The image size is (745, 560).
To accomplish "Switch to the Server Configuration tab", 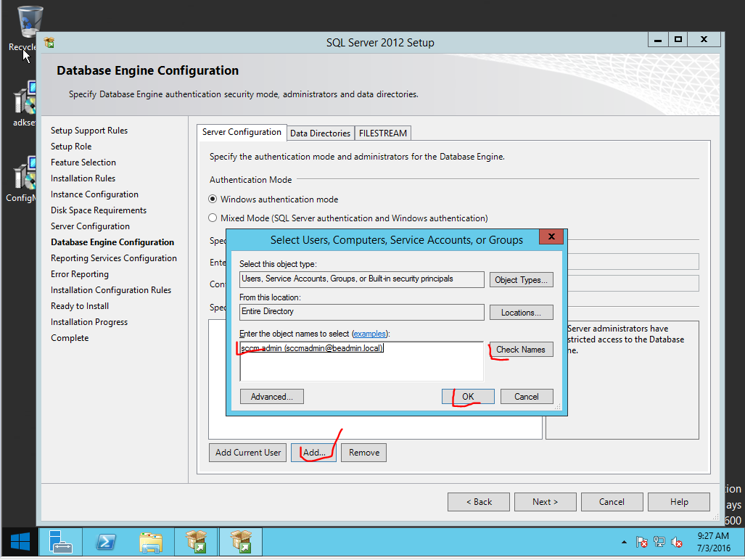I will 242,132.
